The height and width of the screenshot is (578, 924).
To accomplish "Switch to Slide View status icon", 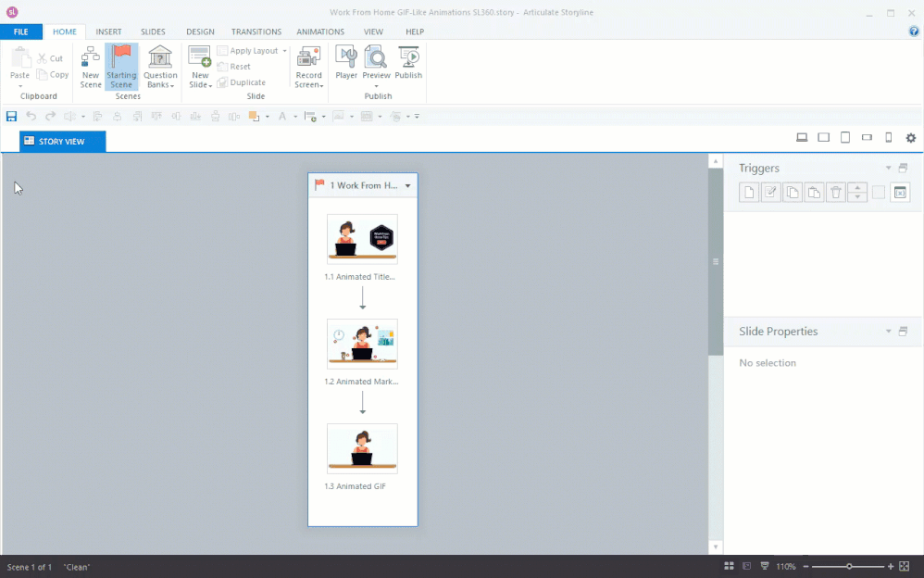I will [746, 566].
